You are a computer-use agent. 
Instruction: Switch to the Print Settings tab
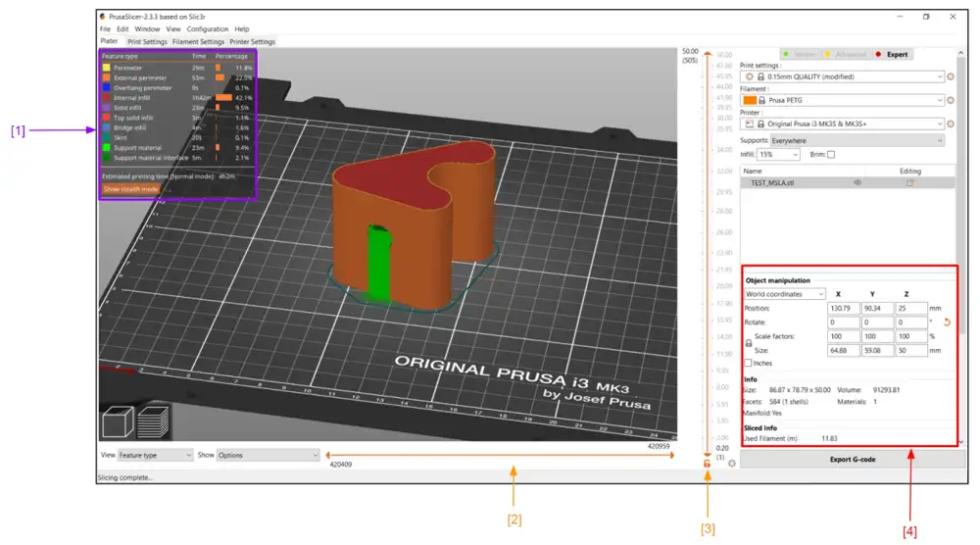point(147,42)
